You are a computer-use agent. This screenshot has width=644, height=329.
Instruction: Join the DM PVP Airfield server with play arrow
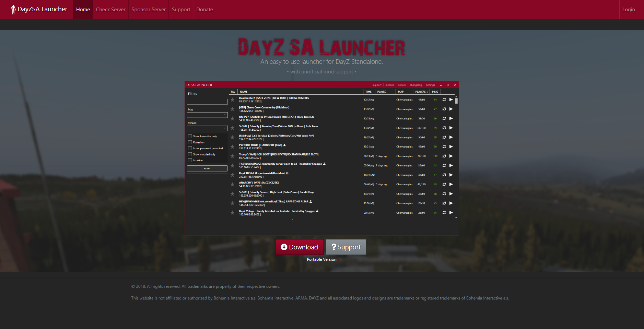click(451, 119)
